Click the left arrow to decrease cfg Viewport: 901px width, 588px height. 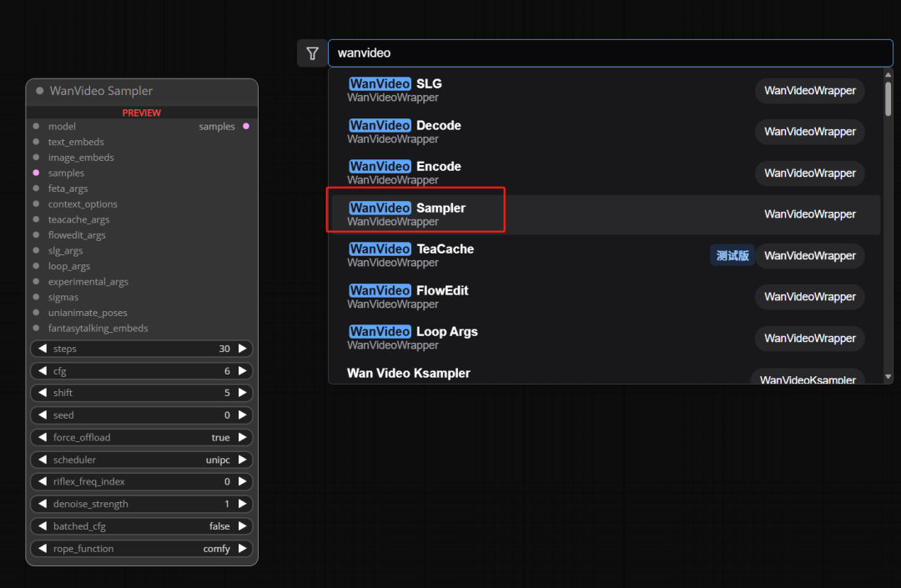42,371
